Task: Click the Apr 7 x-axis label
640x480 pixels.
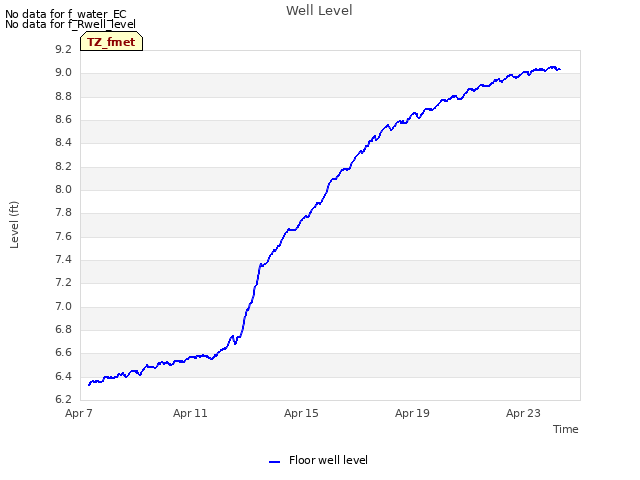Action: tap(79, 413)
